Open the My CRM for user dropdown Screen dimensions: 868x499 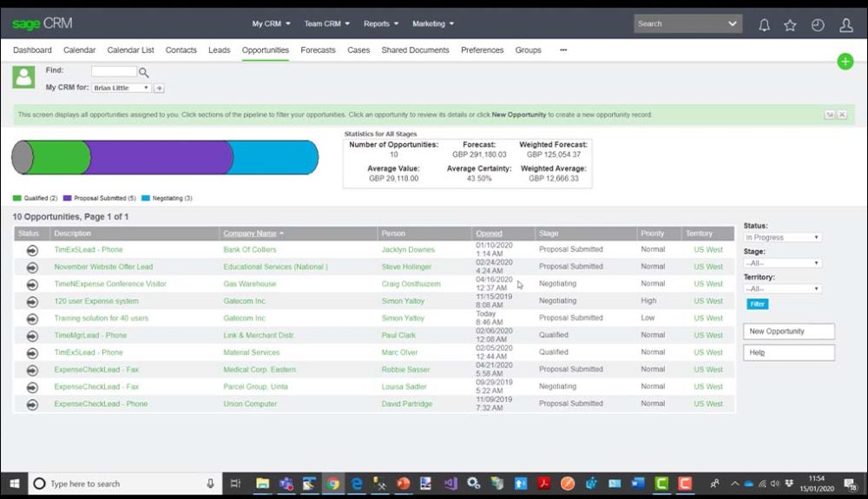point(121,88)
